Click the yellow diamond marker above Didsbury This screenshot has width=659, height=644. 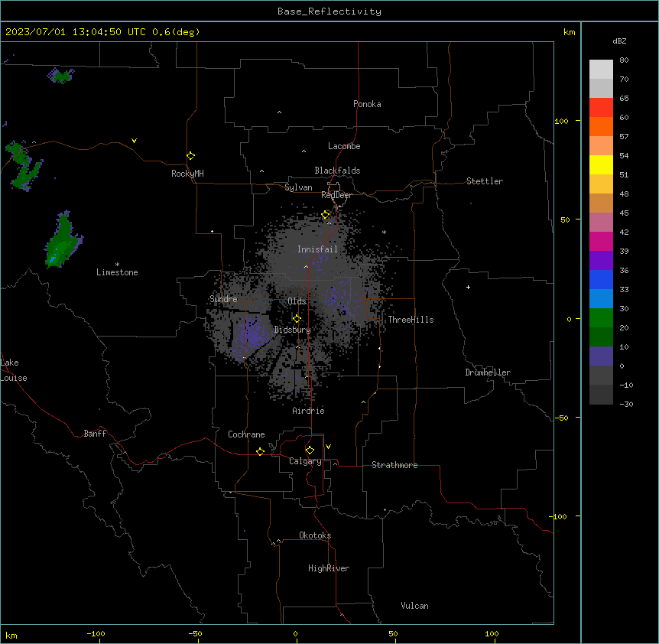[x=297, y=319]
